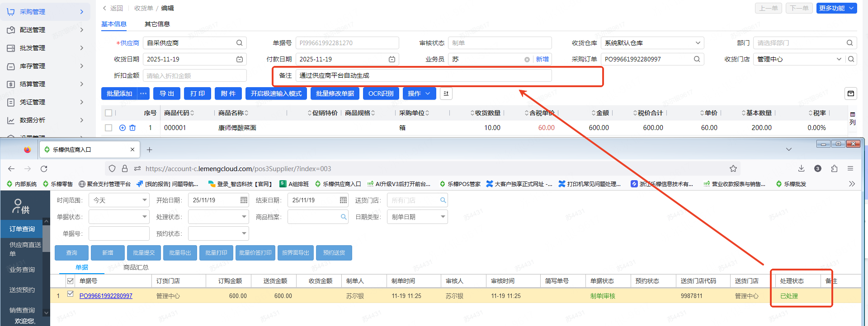The image size is (868, 326).
Task: Open the 处理状态 dropdown
Action: pyautogui.click(x=218, y=217)
